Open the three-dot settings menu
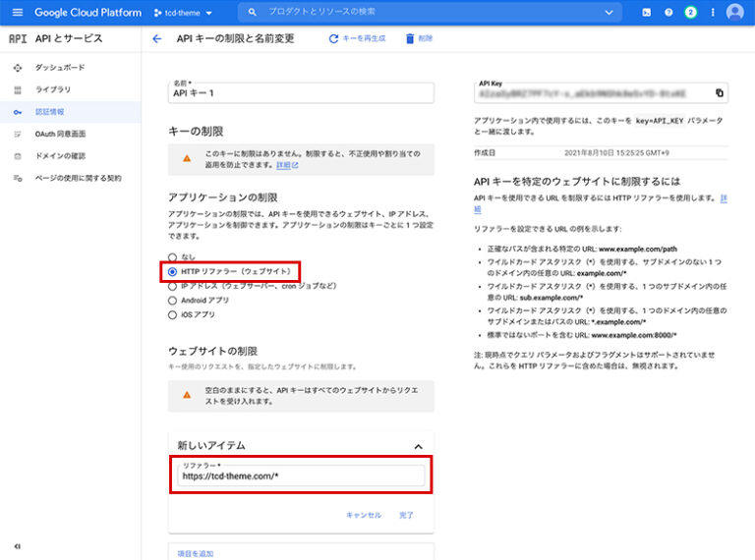The width and height of the screenshot is (755, 560). pyautogui.click(x=713, y=13)
